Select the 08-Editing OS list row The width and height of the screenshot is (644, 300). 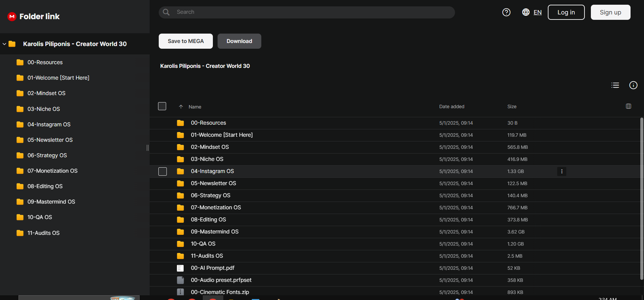(394, 220)
